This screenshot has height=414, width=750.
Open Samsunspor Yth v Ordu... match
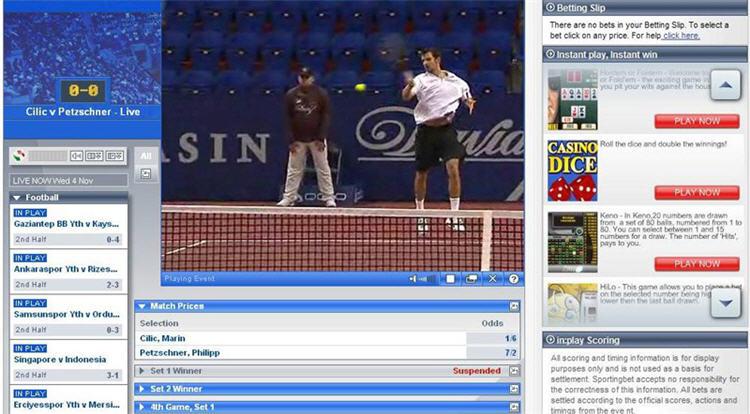(66, 315)
